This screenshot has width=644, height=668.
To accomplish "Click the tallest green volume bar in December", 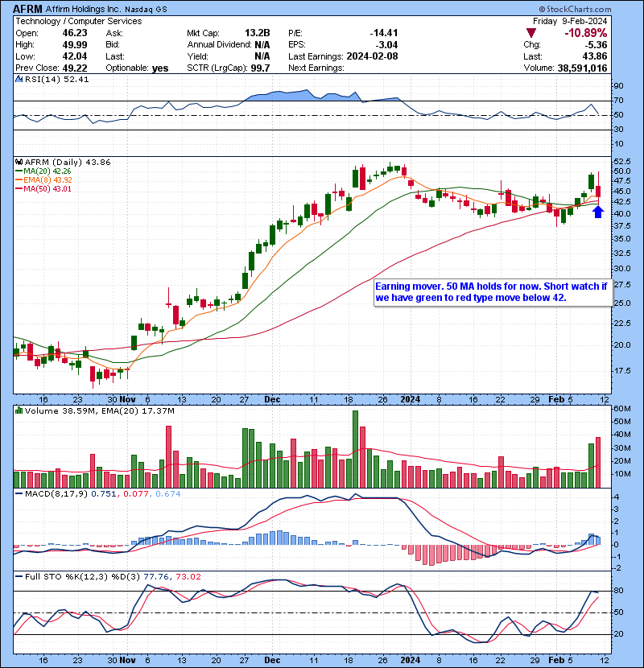I will point(356,449).
